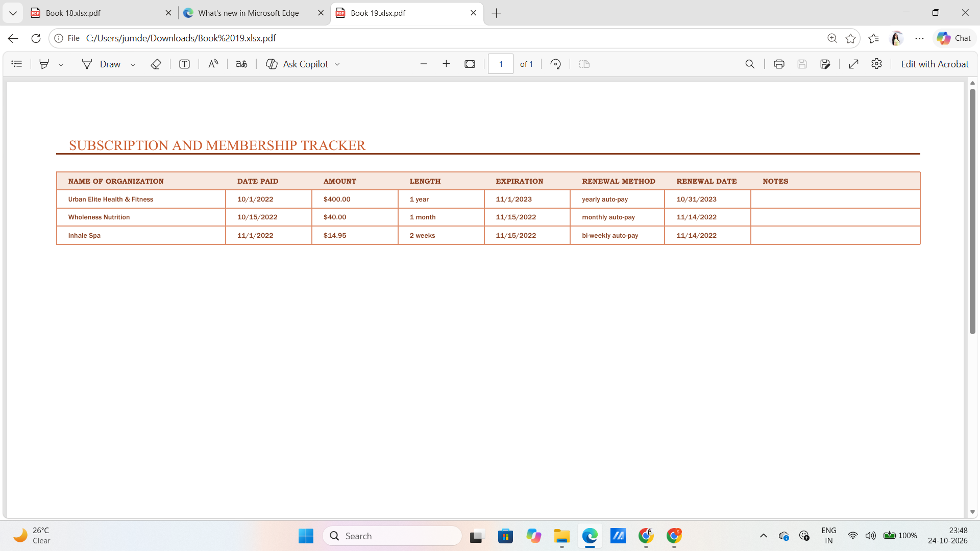Open Windows Start menu
Image resolution: width=980 pixels, height=551 pixels.
306,536
